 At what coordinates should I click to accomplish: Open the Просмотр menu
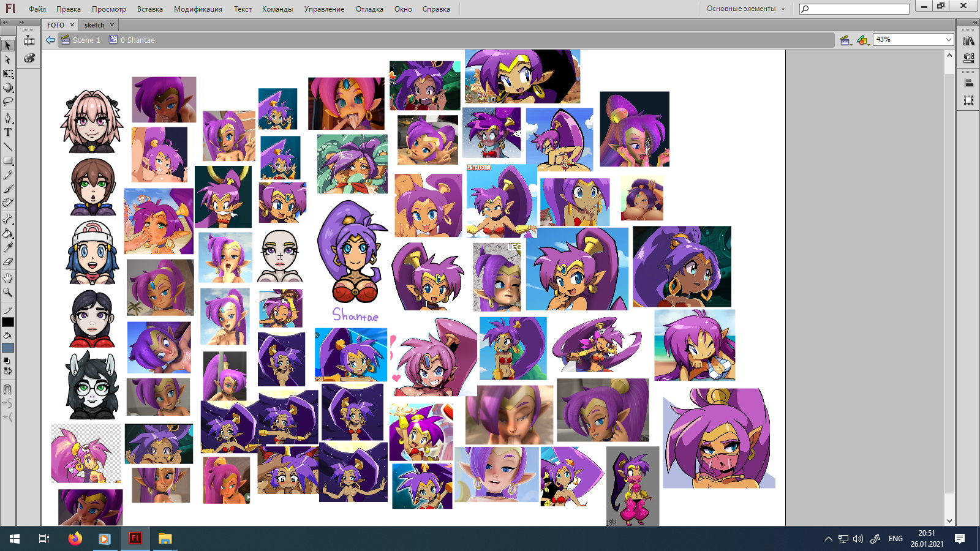pyautogui.click(x=109, y=9)
